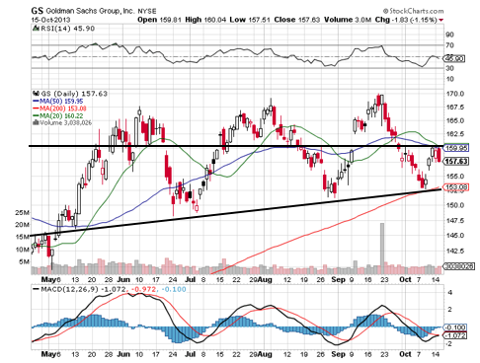480x363 pixels.
Task: Click the GS (Daily) 157.63 legend entry
Action: (x=74, y=94)
